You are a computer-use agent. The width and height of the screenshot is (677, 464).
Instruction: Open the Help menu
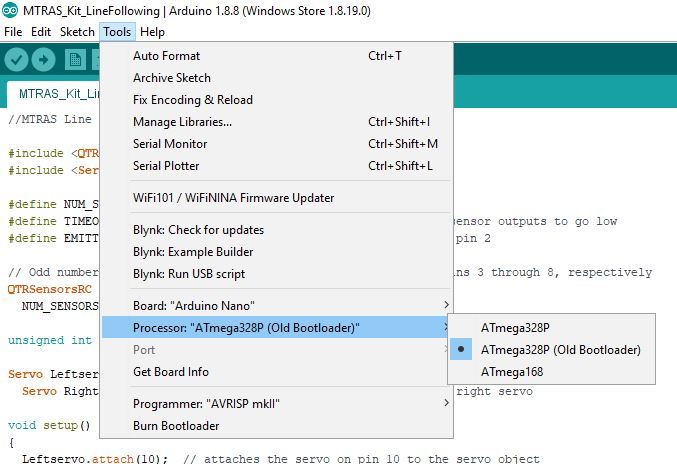pyautogui.click(x=152, y=32)
